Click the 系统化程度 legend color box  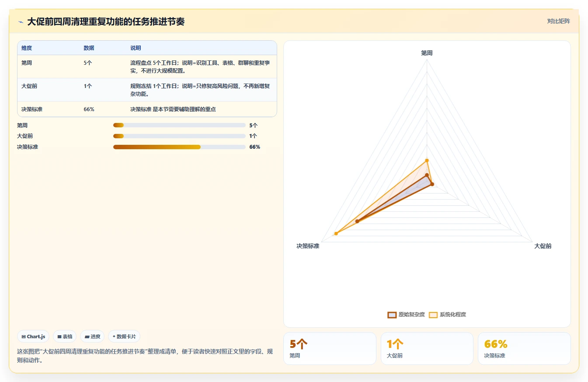(433, 315)
